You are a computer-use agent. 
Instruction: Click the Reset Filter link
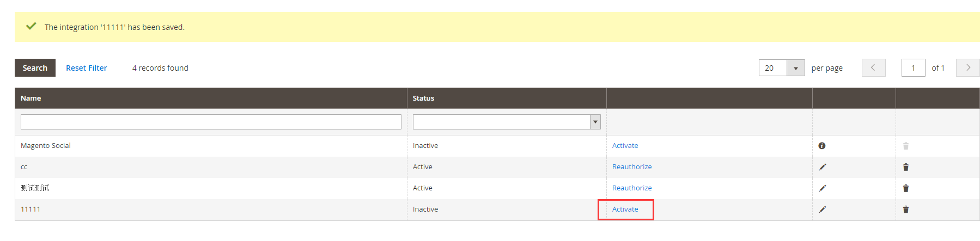[x=86, y=68]
